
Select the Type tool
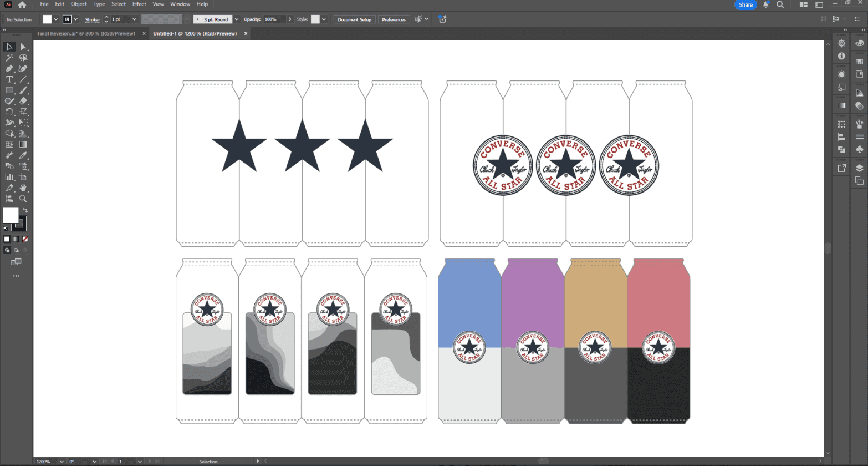[9, 79]
